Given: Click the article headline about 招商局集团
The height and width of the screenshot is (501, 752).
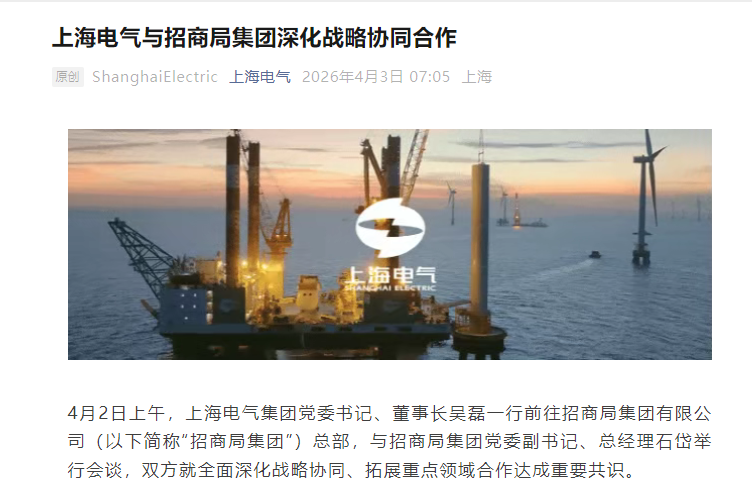Looking at the screenshot, I should [254, 37].
